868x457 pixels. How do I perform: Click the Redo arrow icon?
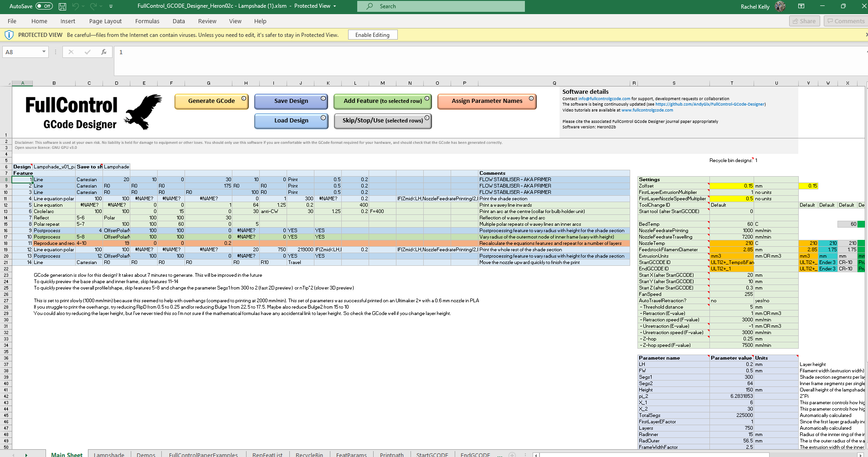[93, 6]
